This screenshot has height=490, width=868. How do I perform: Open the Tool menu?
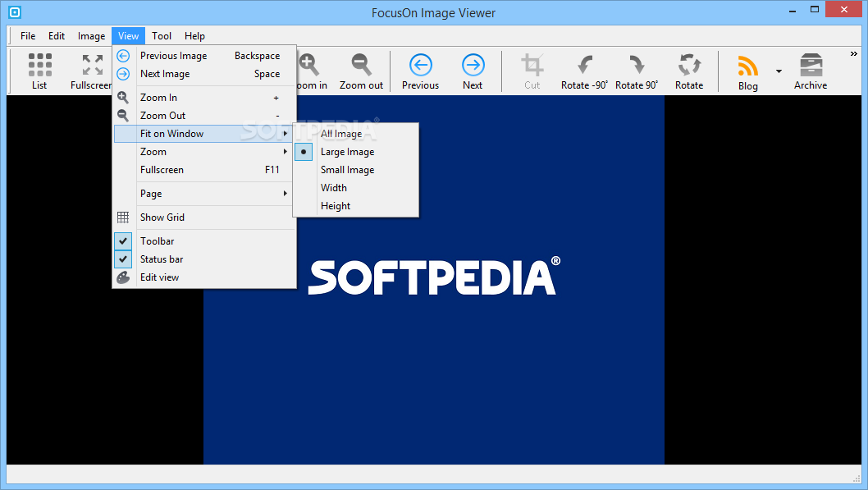(162, 35)
